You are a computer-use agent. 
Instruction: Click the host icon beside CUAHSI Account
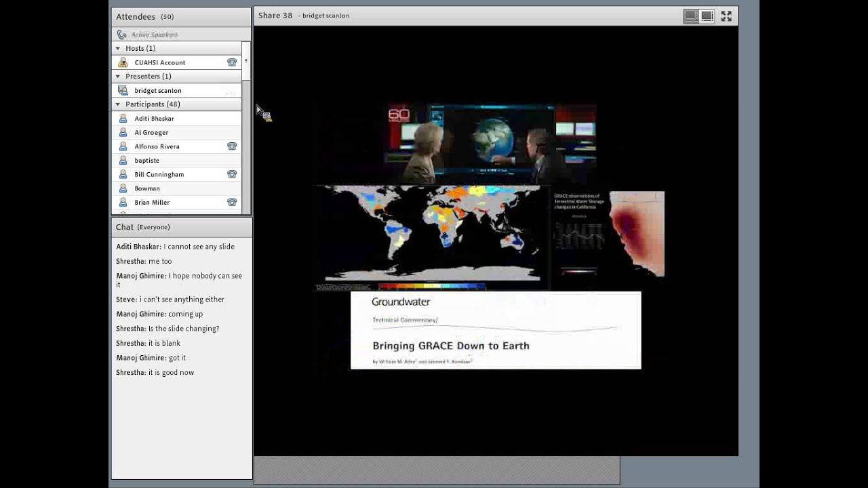[x=123, y=62]
